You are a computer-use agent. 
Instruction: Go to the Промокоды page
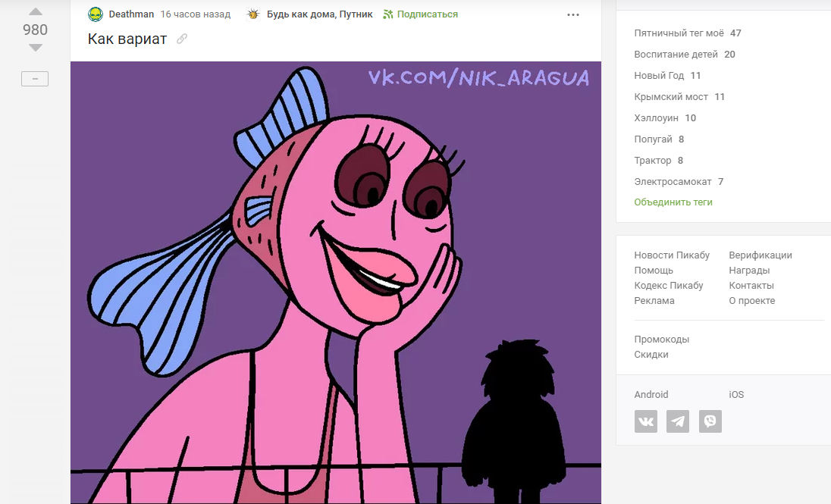(x=661, y=340)
